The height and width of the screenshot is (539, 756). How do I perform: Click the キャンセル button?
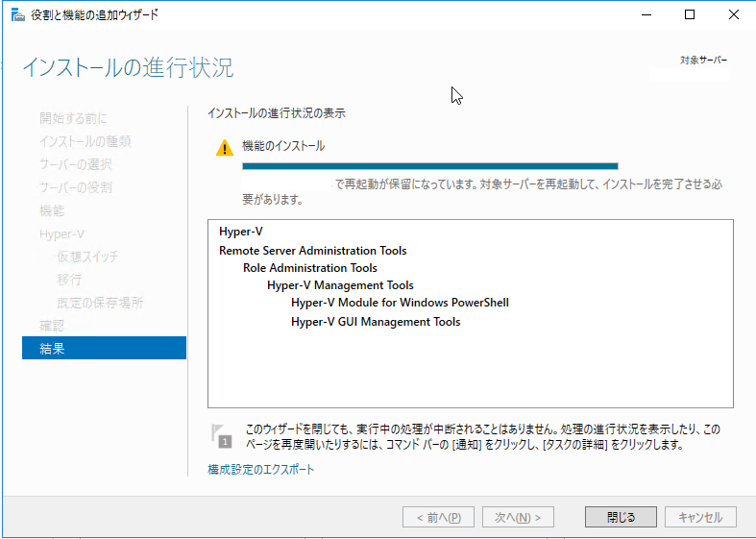pyautogui.click(x=700, y=517)
